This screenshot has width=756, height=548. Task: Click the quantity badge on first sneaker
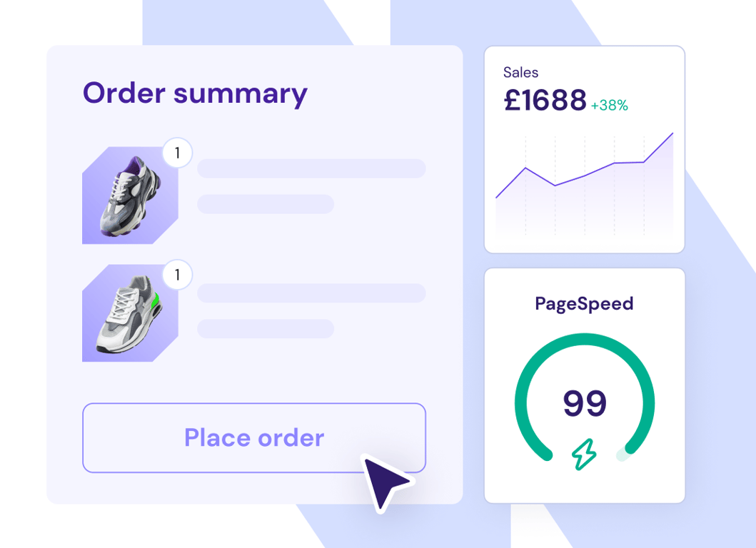178,153
